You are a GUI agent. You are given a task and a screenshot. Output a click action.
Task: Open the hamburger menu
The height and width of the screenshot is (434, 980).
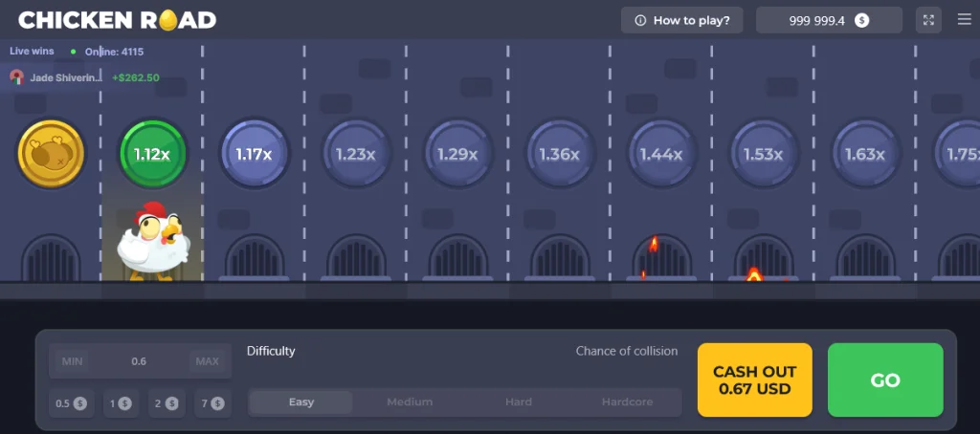965,20
